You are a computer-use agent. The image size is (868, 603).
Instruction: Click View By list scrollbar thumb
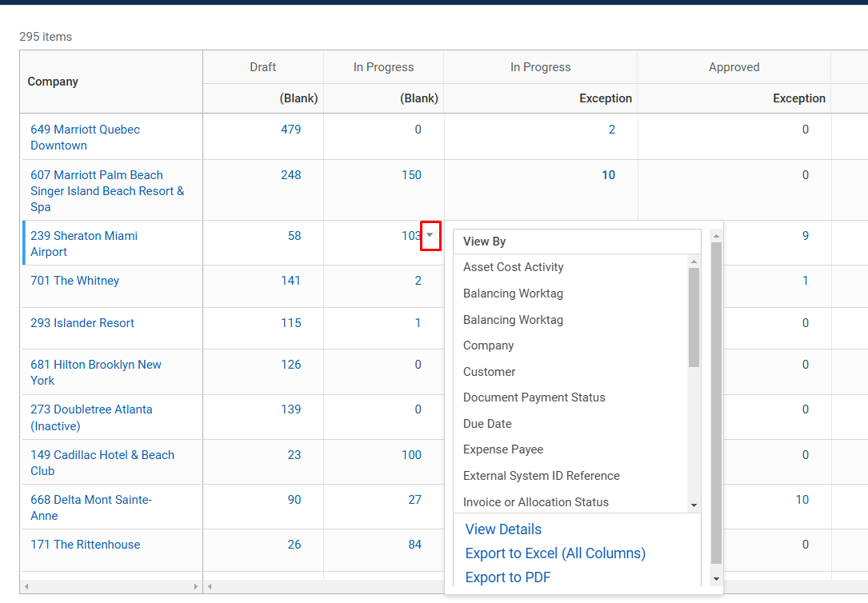coord(694,317)
